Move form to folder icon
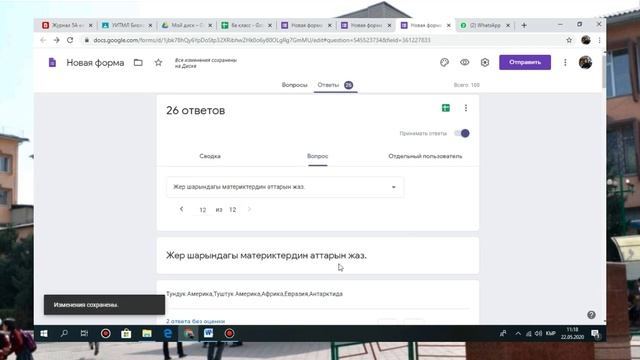Viewport: 640px width, 360px height. [138, 62]
